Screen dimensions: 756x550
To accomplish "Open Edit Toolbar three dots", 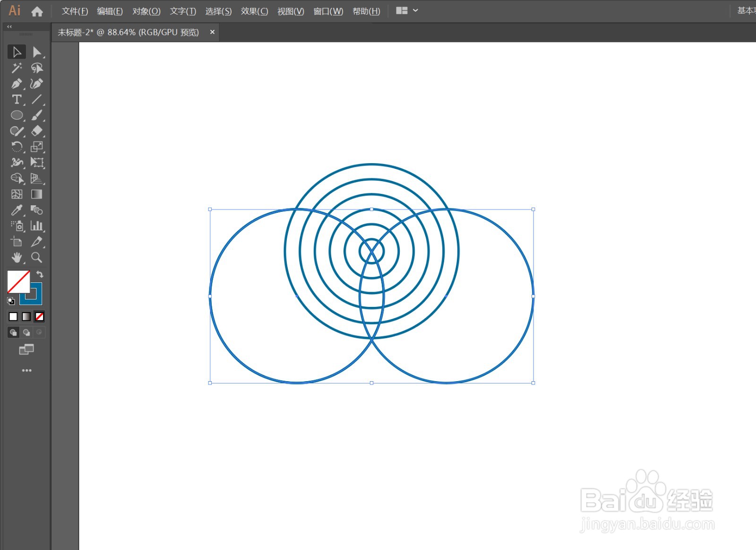I will pos(26,370).
